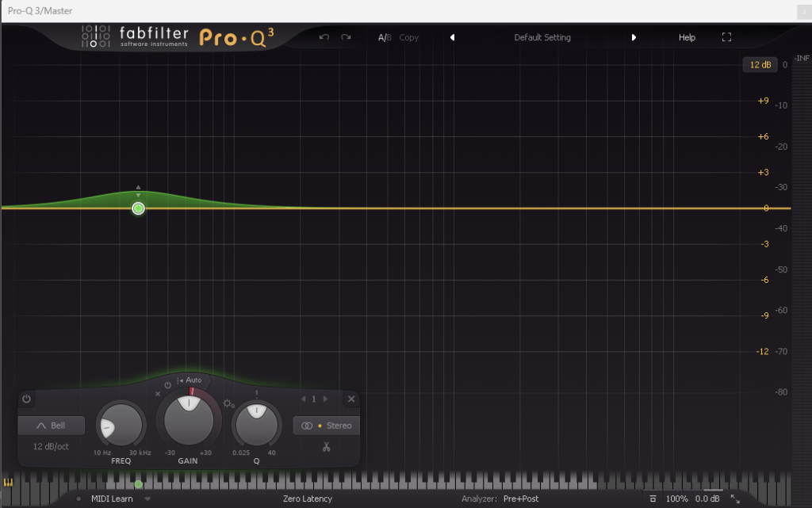This screenshot has width=812, height=508.
Task: Click the Gain-Q interaction gear icon
Action: [x=229, y=403]
